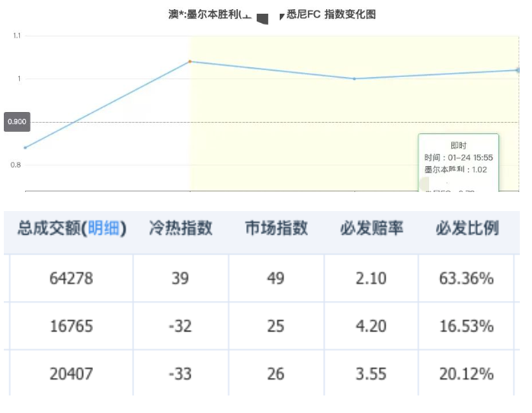Screen dimensions: 532x413
Task: Click the 必发赔率 column header
Action: pyautogui.click(x=371, y=229)
